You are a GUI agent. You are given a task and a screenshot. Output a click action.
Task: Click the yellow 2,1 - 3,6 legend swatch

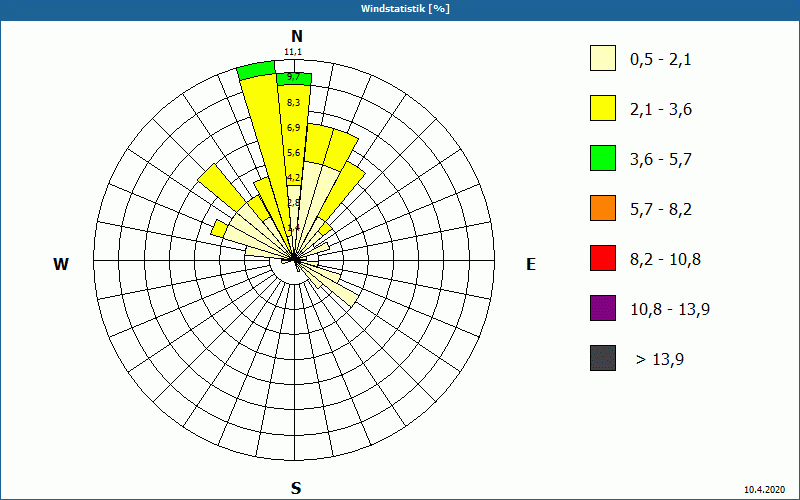(603, 108)
